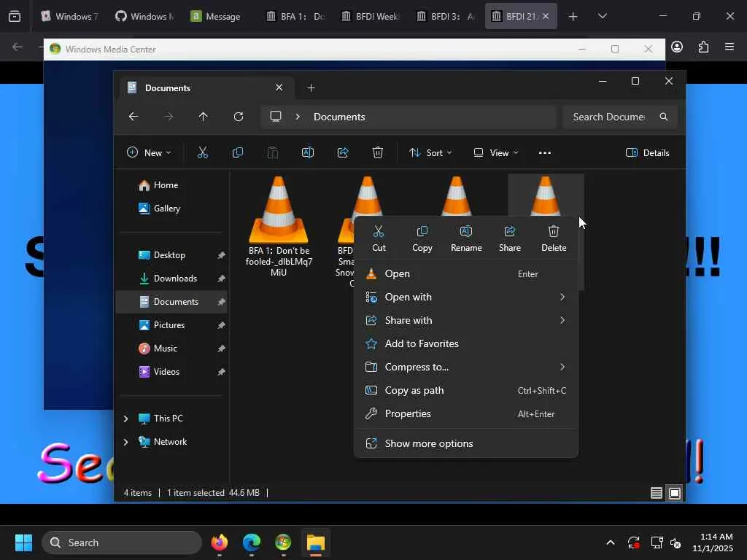Refresh the Documents folder

[x=239, y=117]
